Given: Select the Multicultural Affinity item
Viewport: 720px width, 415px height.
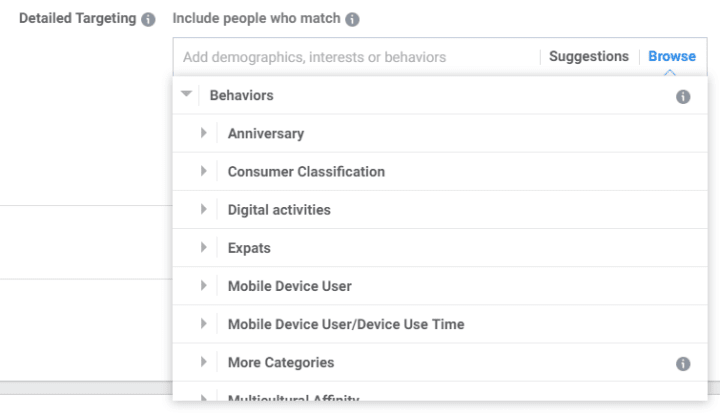Looking at the screenshot, I should tap(293, 397).
